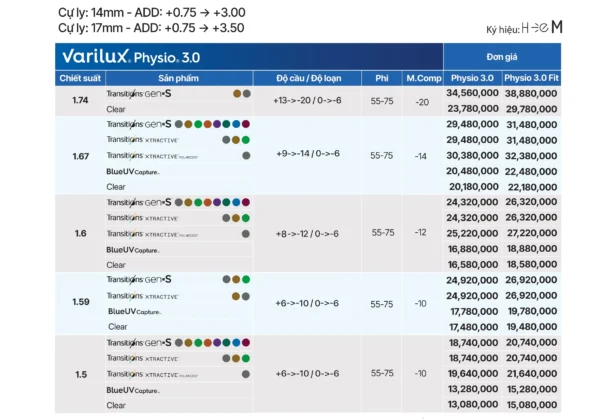Click price 17,780,000
This screenshot has height=419, width=600.
pyautogui.click(x=474, y=311)
